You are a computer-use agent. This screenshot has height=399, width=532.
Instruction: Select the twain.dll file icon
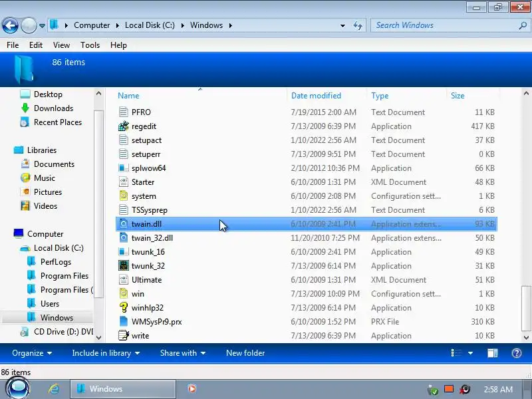124,224
